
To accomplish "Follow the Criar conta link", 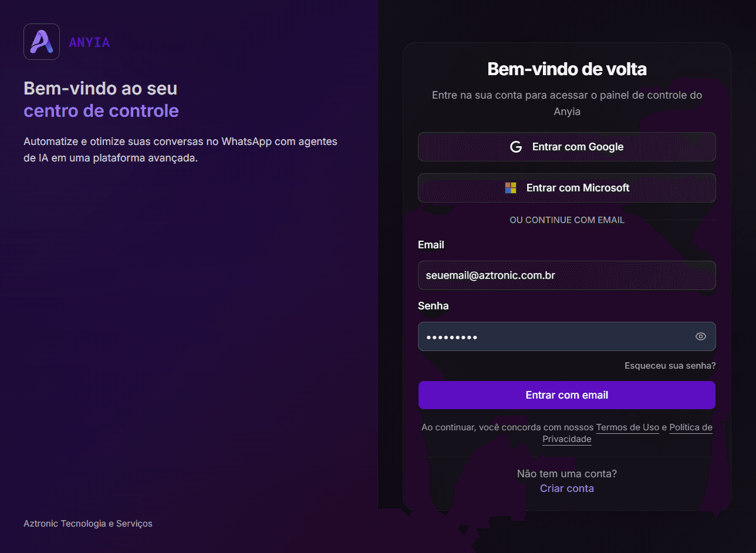I will coord(566,488).
